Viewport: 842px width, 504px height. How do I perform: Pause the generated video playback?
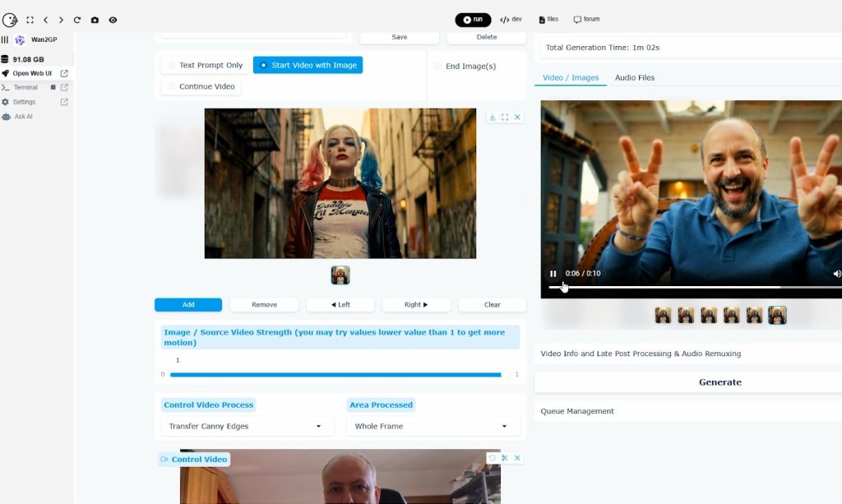pyautogui.click(x=552, y=274)
